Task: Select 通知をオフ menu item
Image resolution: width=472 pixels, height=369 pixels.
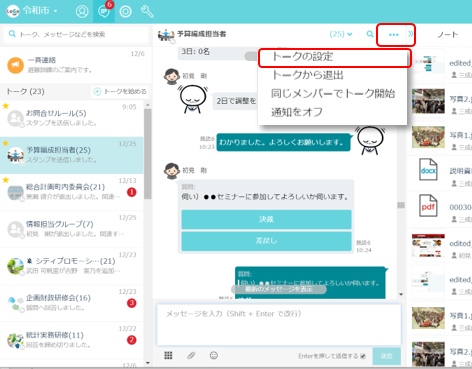Action: pyautogui.click(x=333, y=112)
